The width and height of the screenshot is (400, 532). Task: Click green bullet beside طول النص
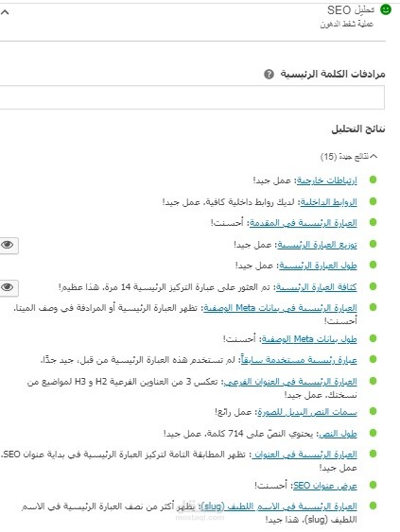coord(373,433)
